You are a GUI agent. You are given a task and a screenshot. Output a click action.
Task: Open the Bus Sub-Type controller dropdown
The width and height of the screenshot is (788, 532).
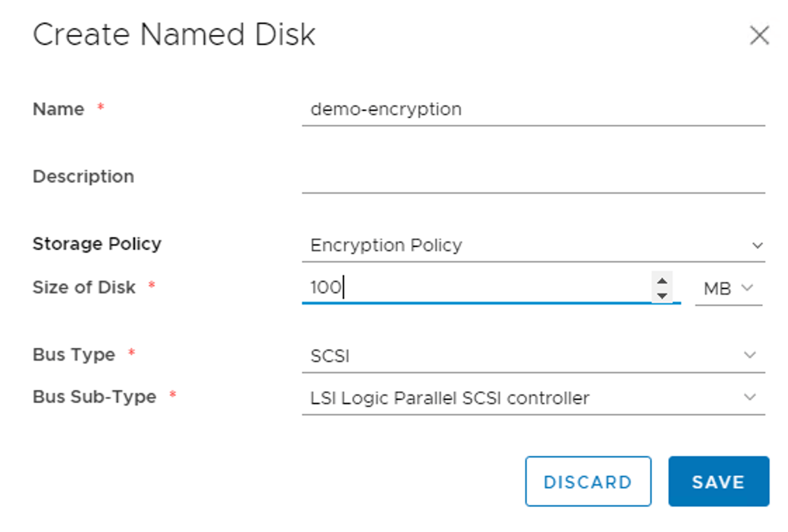[532, 398]
